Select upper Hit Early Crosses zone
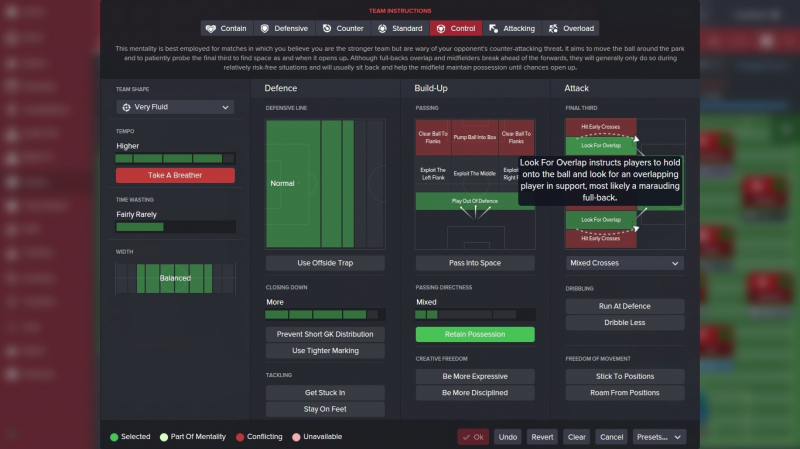The image size is (800, 449). coord(601,127)
